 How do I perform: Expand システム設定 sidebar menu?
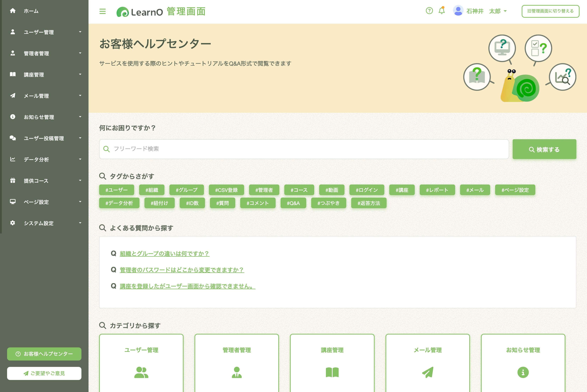[39, 223]
